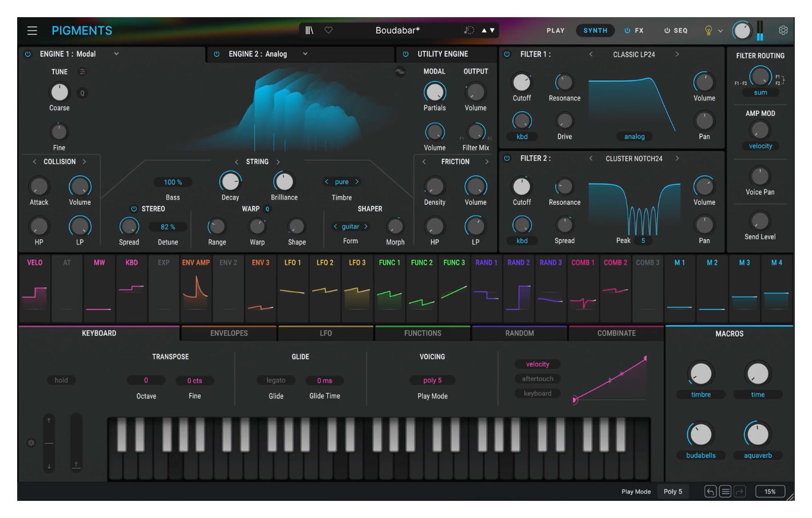The height and width of the screenshot is (518, 812).
Task: Click the keyboard settings gear near pitch wheel
Action: tap(31, 442)
